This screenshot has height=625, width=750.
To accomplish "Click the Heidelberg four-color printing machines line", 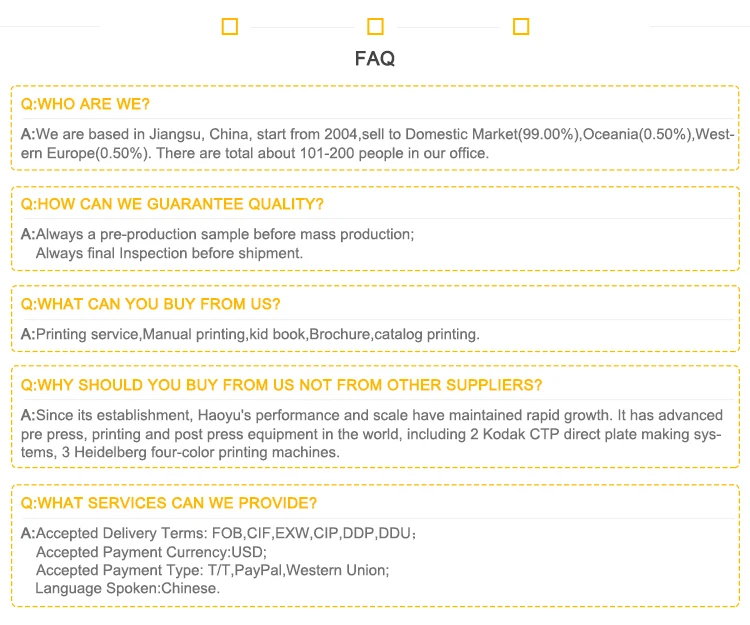I will point(180,452).
